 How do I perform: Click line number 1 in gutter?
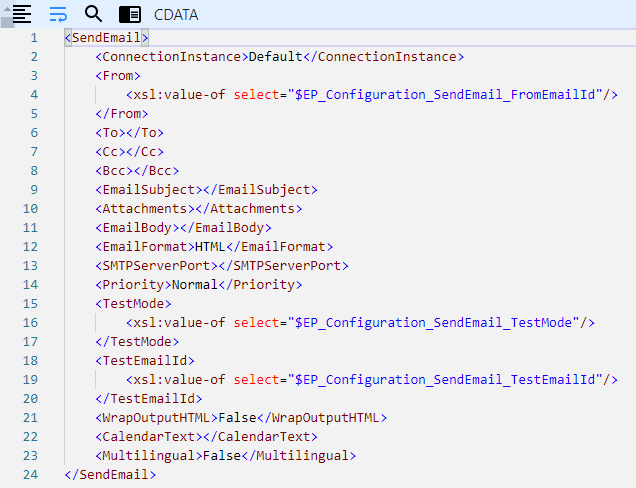point(34,38)
